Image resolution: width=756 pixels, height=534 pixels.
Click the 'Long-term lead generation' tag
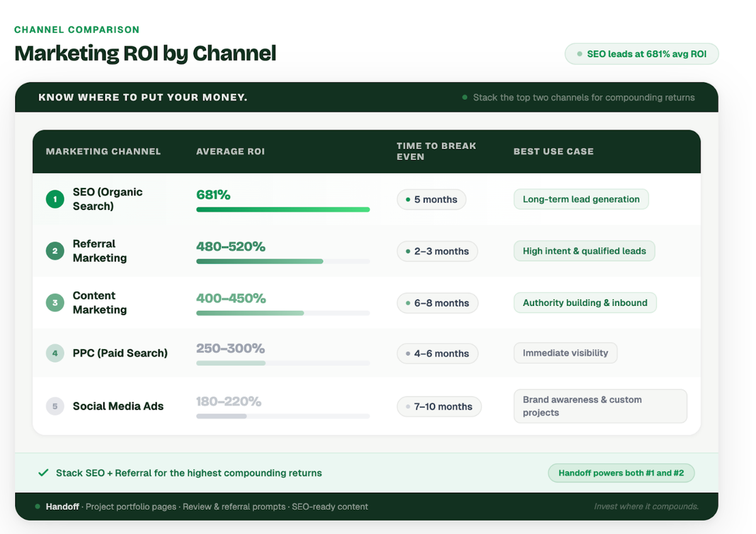pos(581,199)
